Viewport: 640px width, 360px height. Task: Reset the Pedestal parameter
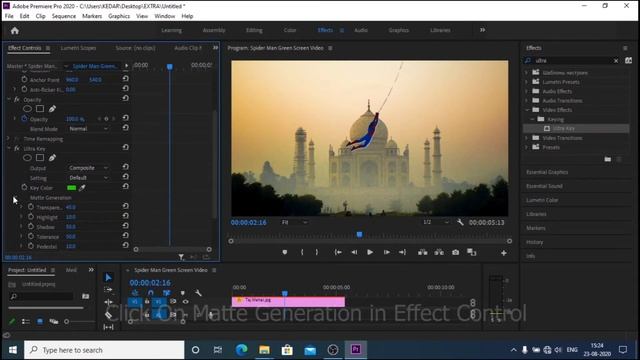(126, 245)
